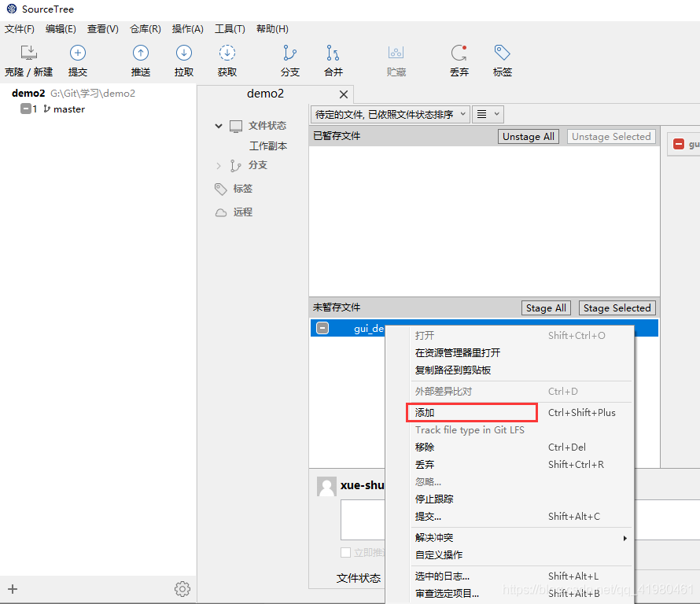Open the View (查看) menu
Screen dimensions: 700x604
(103, 29)
